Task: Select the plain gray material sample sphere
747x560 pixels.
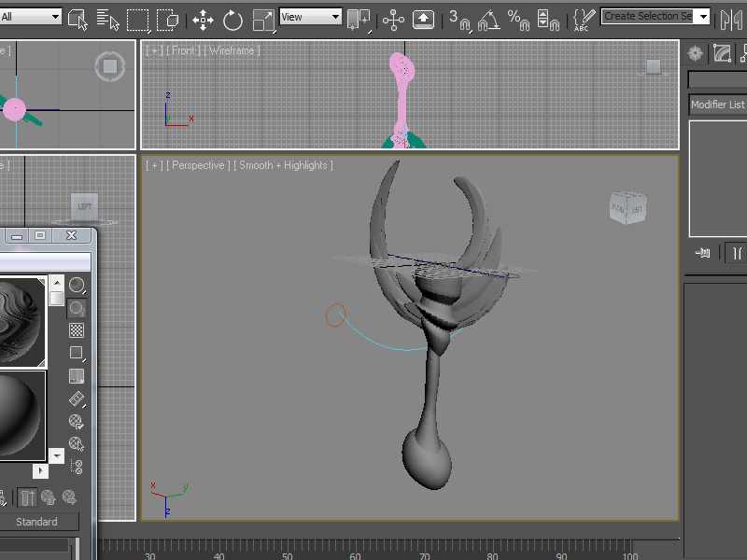Action: (21, 415)
